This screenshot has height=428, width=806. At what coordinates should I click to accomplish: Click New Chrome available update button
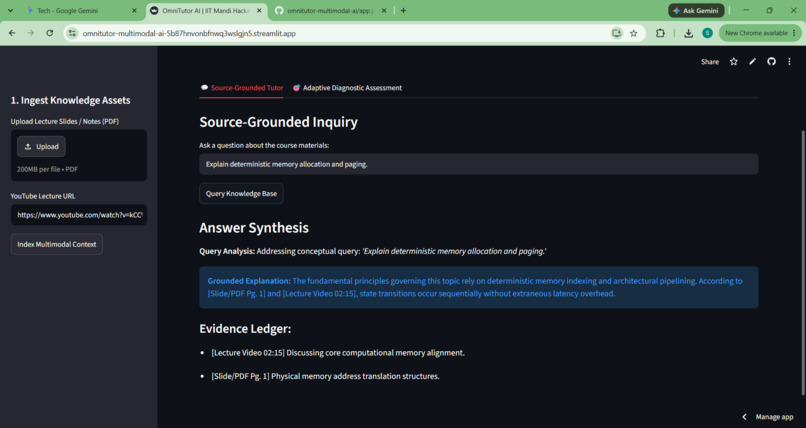[760, 33]
